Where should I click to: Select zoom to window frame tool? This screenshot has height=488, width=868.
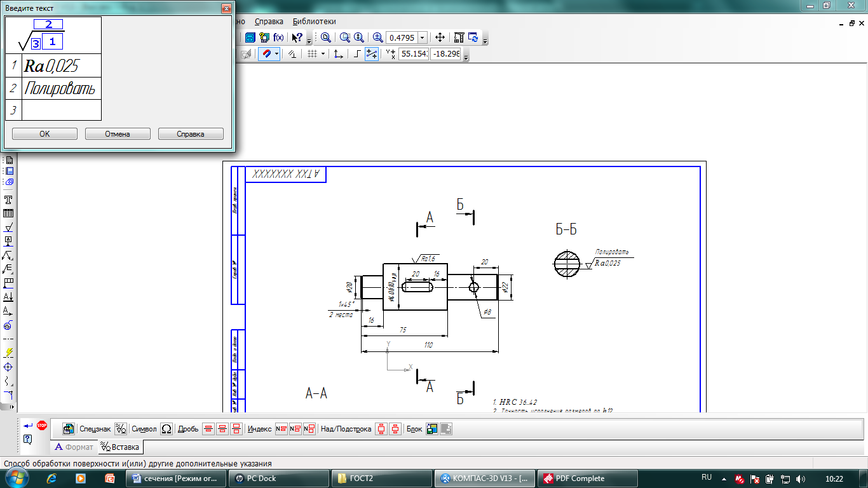click(325, 37)
